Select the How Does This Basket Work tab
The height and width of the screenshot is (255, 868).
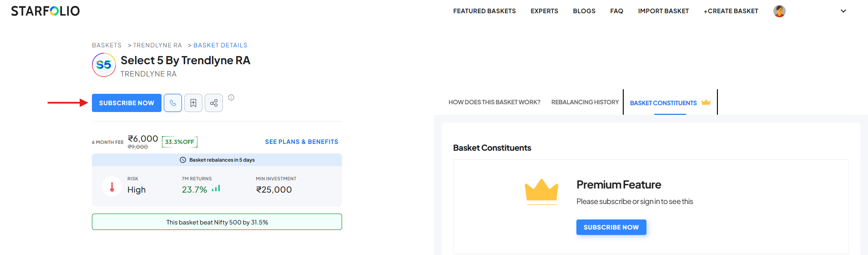click(494, 102)
